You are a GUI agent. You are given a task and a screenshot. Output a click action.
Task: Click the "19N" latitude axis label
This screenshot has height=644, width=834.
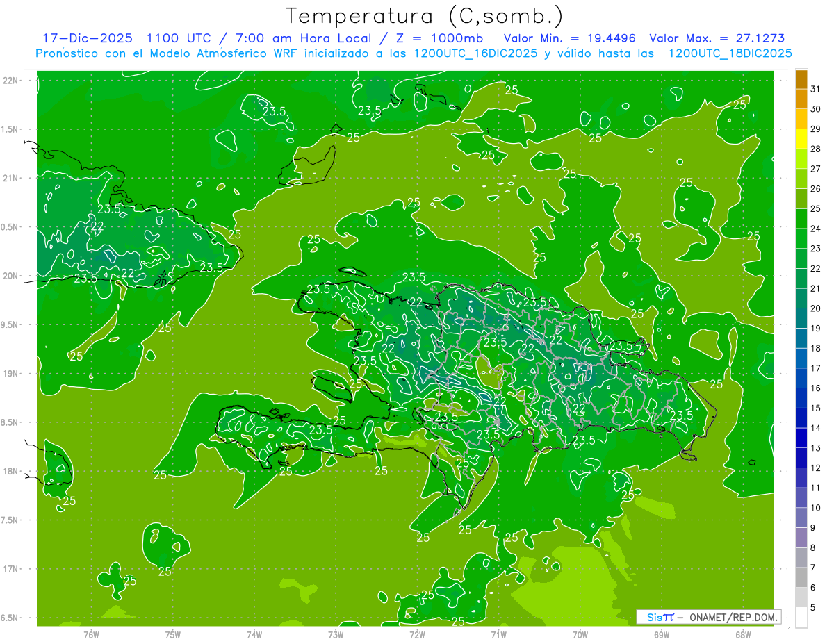[11, 374]
